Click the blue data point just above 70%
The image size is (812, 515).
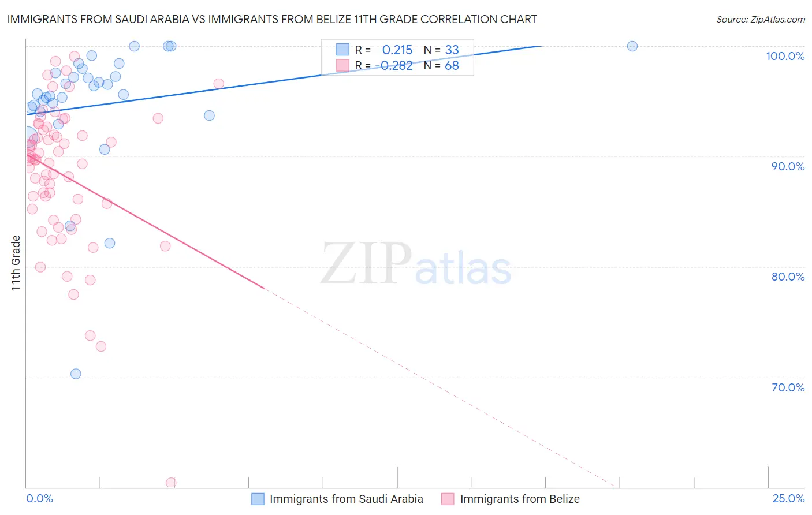click(76, 374)
